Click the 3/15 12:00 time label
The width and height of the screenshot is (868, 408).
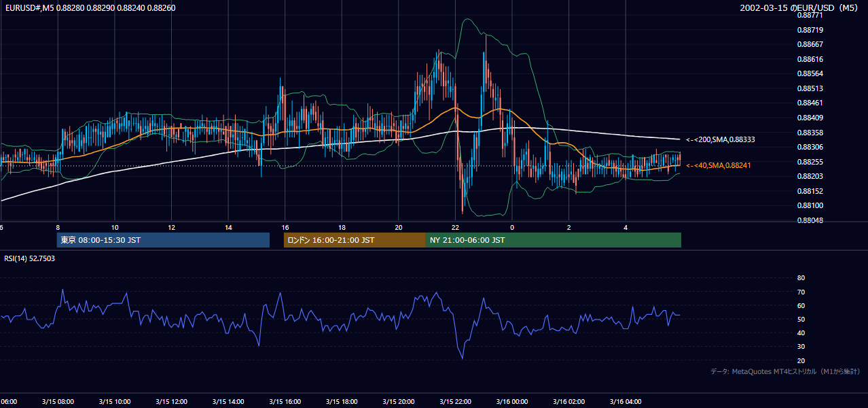click(171, 401)
